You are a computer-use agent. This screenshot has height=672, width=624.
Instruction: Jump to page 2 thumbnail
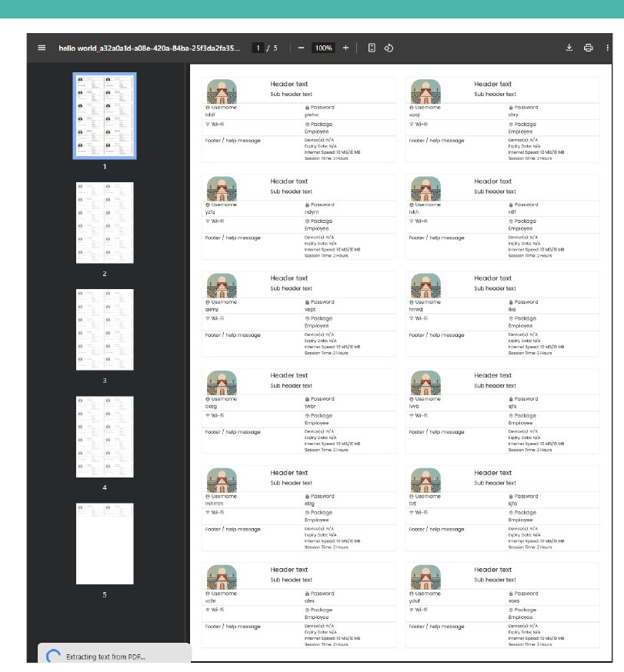(x=105, y=222)
